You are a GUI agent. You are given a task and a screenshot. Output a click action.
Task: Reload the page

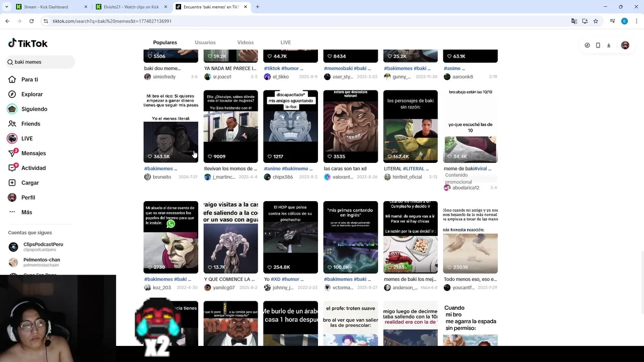31,21
